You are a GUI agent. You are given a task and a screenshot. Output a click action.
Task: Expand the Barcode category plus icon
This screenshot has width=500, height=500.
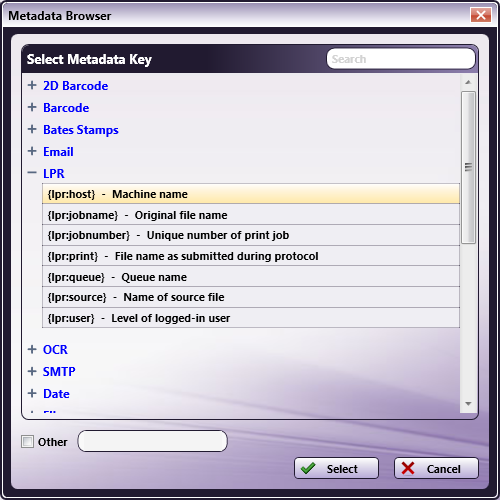click(x=32, y=107)
